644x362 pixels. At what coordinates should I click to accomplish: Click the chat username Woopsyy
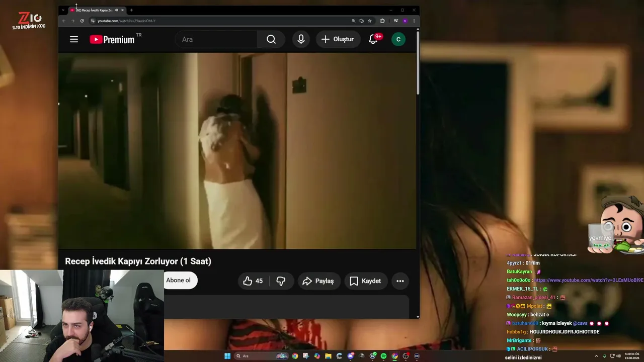[x=517, y=314]
